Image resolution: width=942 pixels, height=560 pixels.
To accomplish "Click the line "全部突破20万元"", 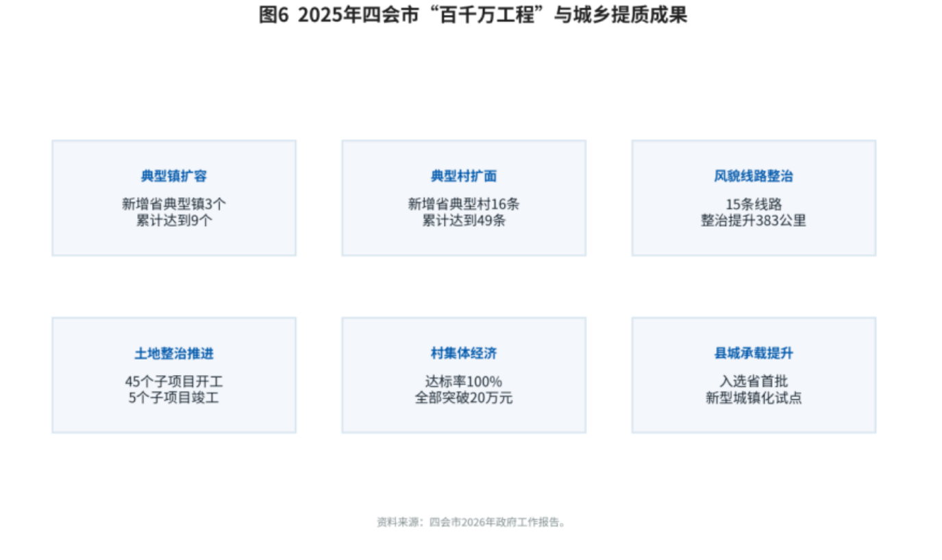I will coord(464,398).
